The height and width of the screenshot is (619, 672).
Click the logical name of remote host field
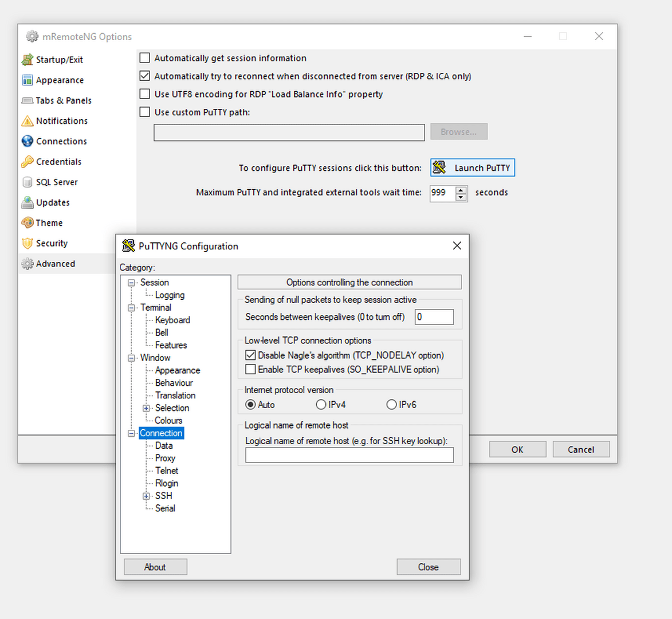click(x=349, y=455)
